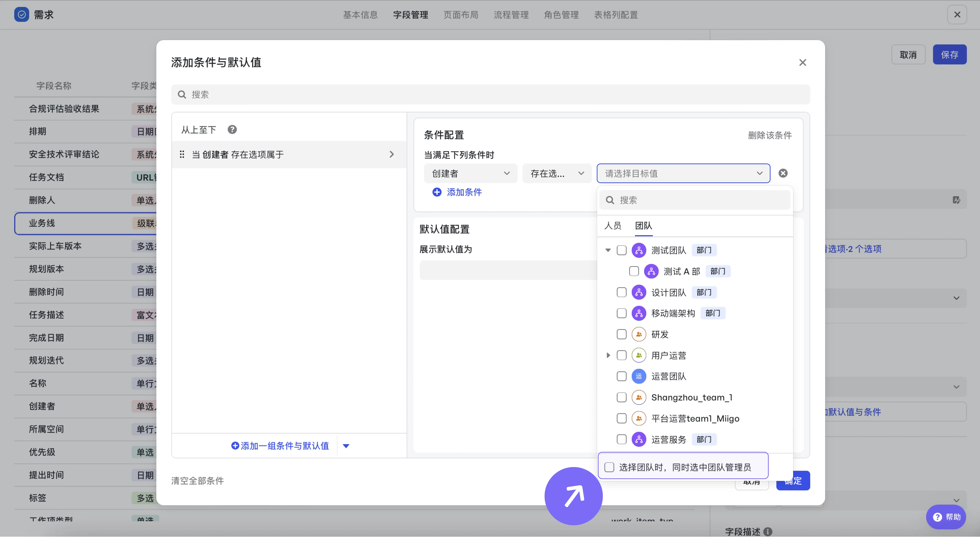Tick the 运营服务 checkbox
The height and width of the screenshot is (537, 980).
coord(621,440)
